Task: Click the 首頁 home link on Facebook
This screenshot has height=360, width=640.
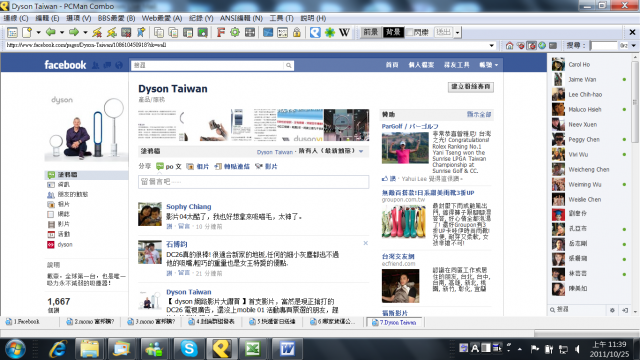Action: pos(392,65)
